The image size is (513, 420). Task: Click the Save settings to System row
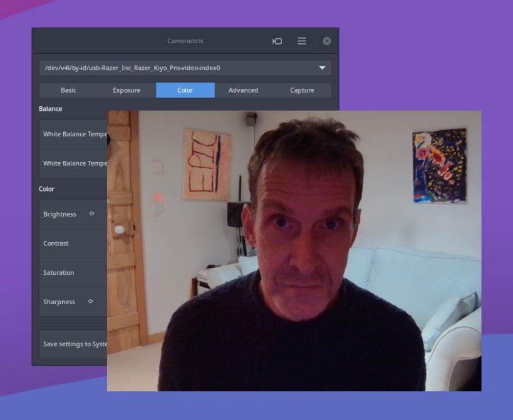pos(73,344)
